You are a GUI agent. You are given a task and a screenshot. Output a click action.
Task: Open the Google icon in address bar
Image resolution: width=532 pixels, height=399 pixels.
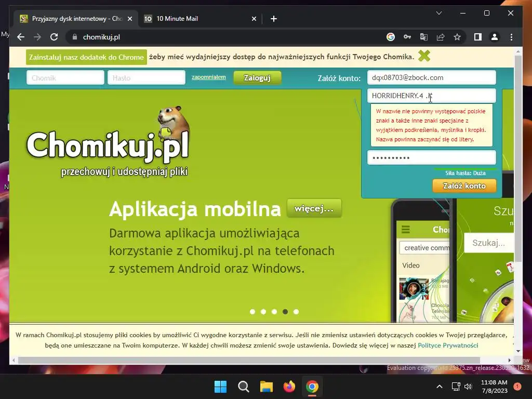click(391, 37)
